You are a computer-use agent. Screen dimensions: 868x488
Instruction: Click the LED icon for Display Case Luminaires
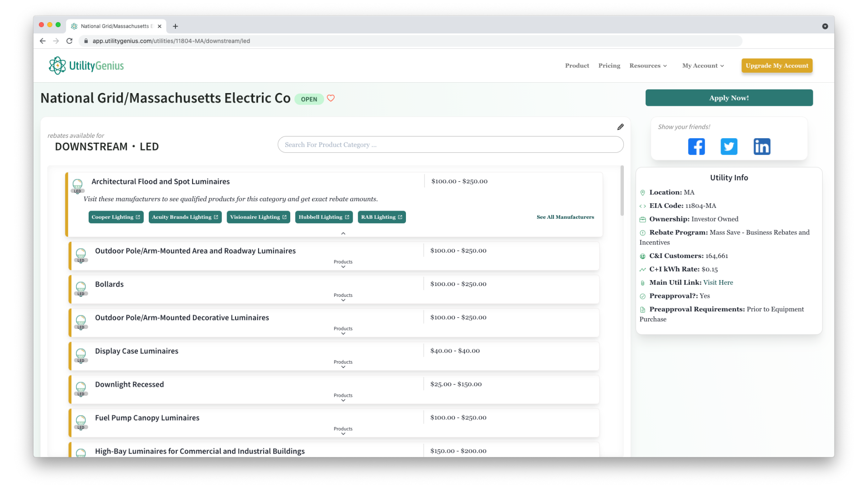(81, 355)
